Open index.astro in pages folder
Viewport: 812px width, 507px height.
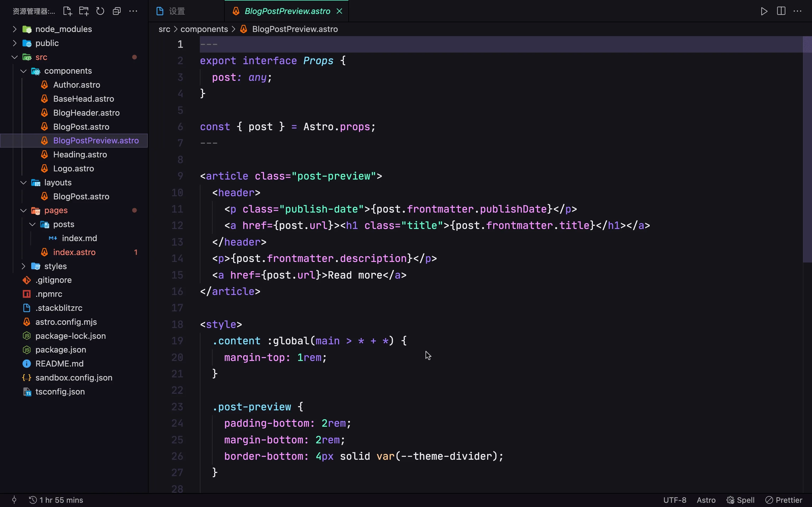(x=74, y=252)
